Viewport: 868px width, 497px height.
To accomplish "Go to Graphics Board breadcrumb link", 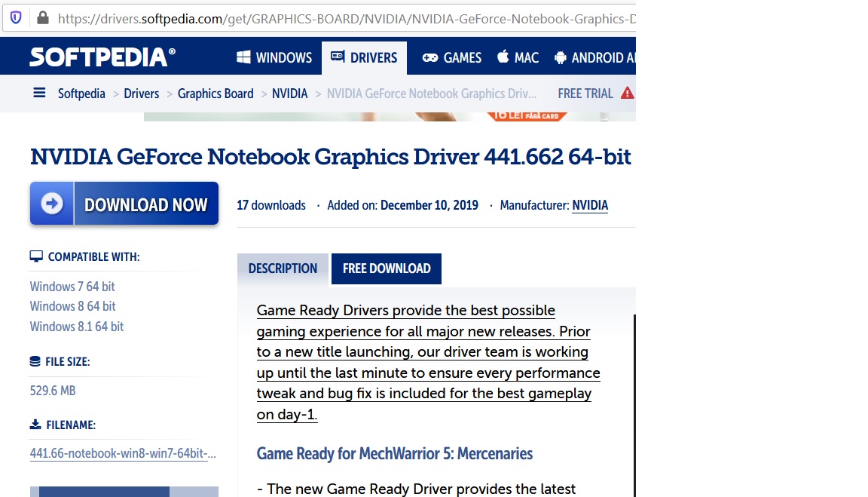I will tap(215, 94).
